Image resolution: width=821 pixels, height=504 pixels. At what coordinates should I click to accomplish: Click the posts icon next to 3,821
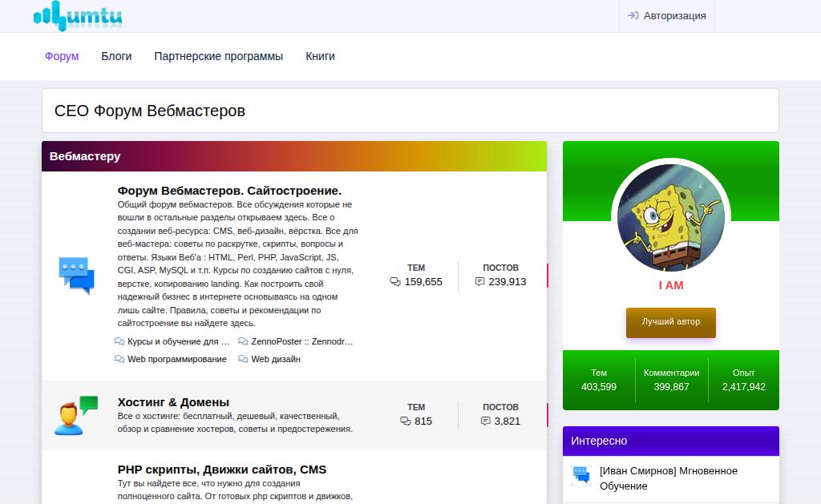(485, 421)
